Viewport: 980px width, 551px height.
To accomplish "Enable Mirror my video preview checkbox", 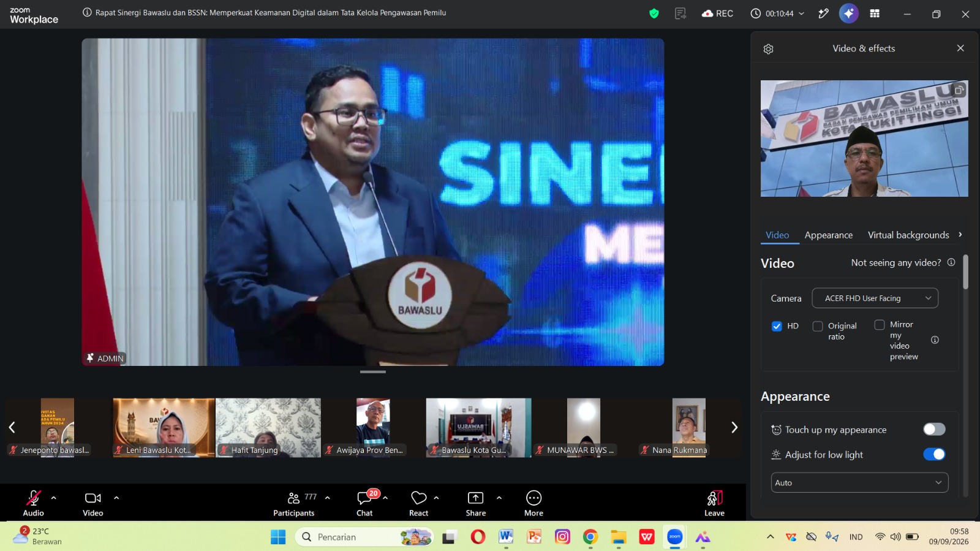I will click(880, 325).
